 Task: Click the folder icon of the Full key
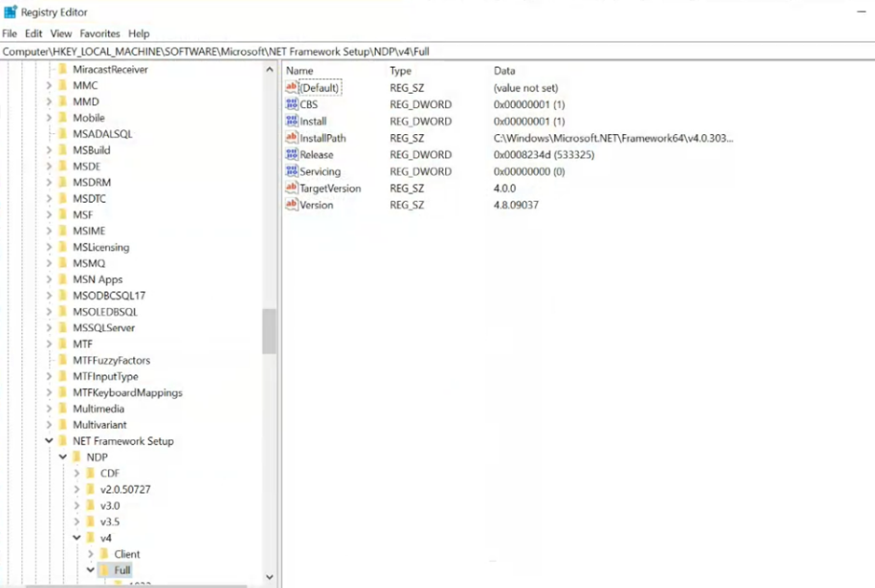tap(105, 569)
